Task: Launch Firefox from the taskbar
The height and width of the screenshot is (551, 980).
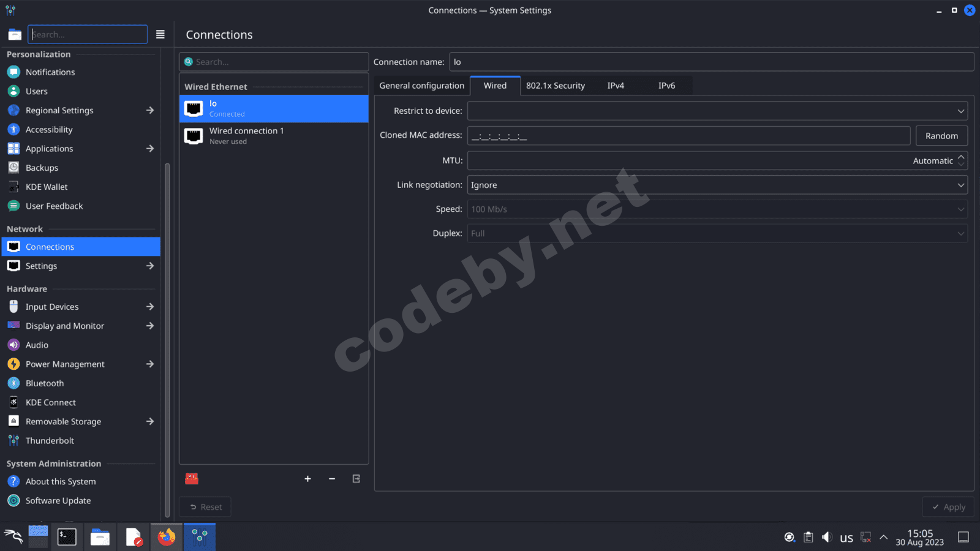Action: pos(166,537)
